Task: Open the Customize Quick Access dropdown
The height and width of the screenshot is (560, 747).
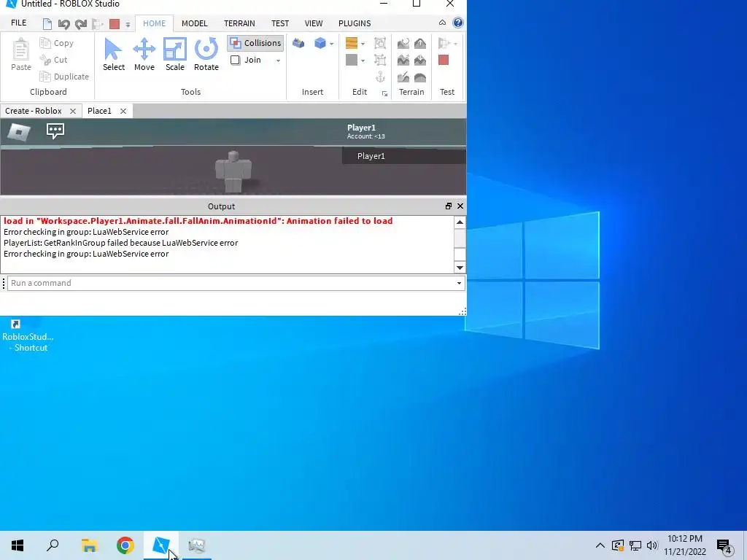Action: (128, 24)
